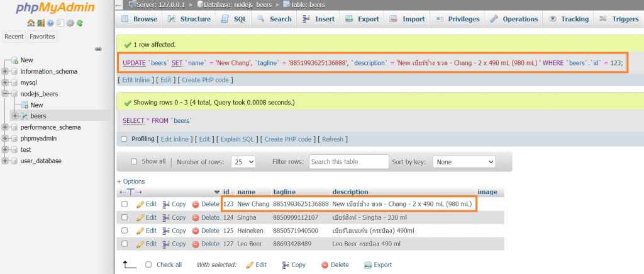Image resolution: width=644 pixels, height=274 pixels.
Task: Click Database: nodejs_beers breadcrumb
Action: pos(237,5)
